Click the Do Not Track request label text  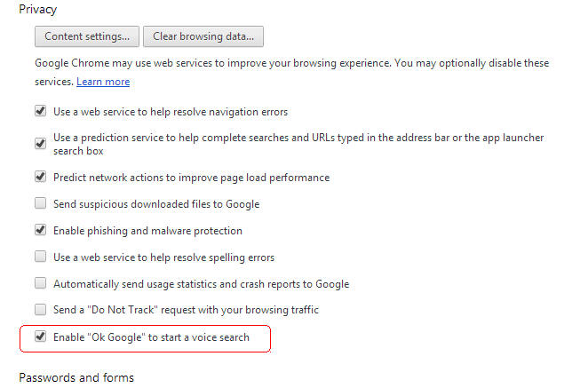(186, 310)
